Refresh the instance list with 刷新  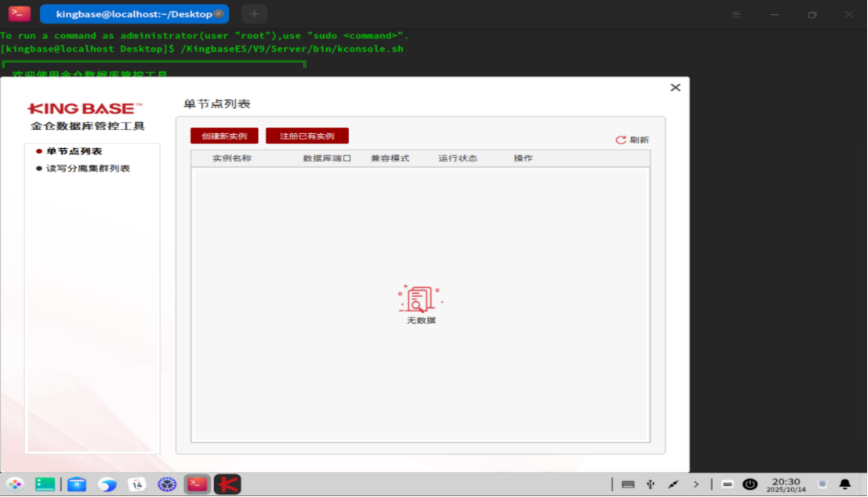click(632, 140)
